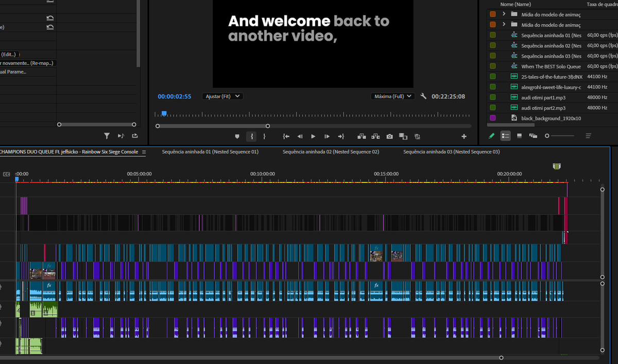Step forward one frame
Viewport: 618px width, 364px height.
[327, 136]
